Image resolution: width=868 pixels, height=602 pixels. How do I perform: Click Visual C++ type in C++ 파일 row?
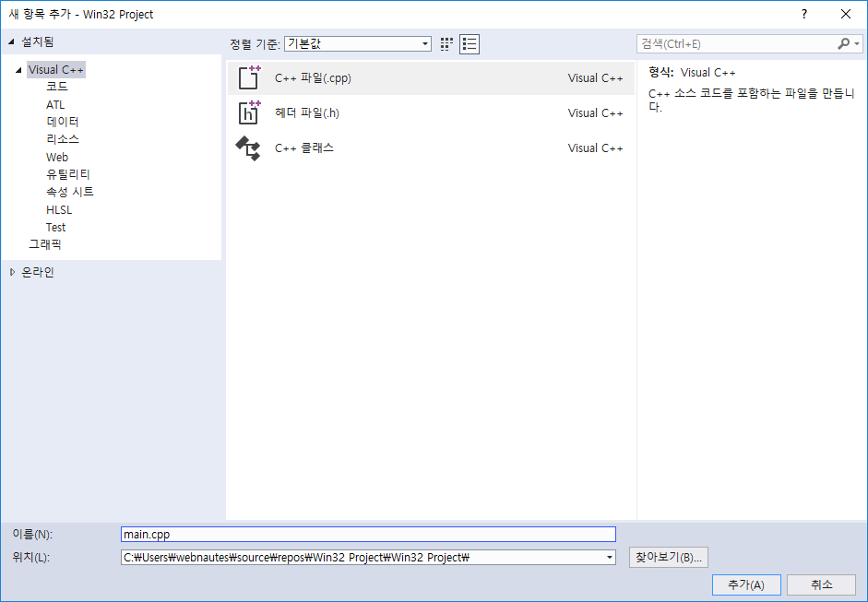pos(595,78)
